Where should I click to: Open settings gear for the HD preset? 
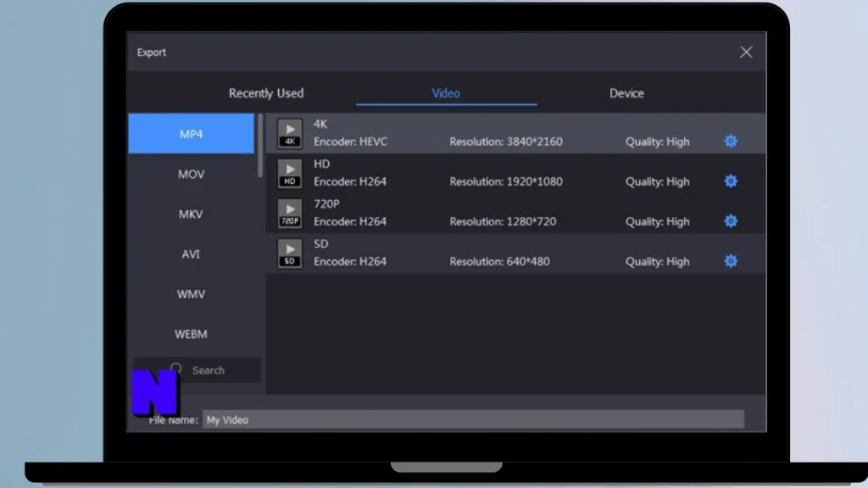point(731,181)
